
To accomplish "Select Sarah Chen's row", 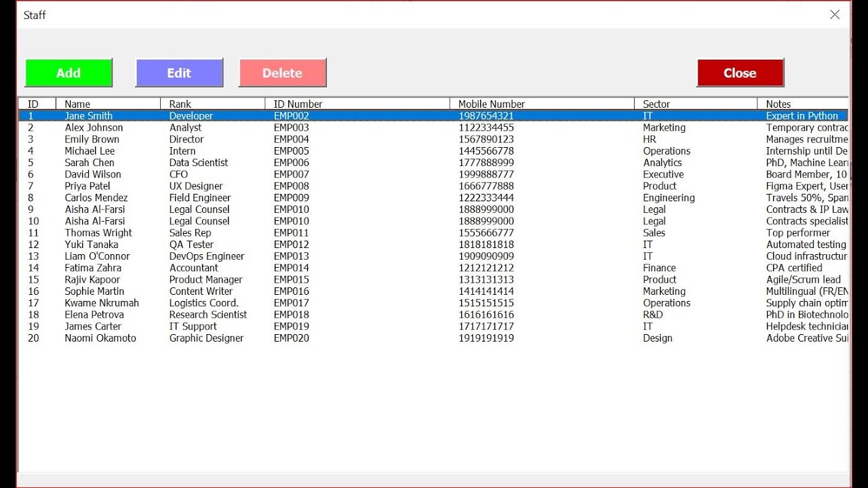I will point(433,163).
